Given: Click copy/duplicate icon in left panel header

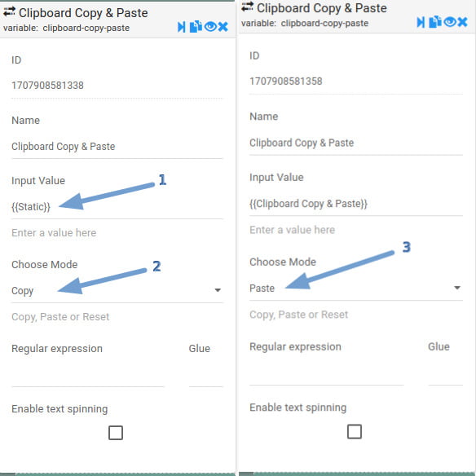Looking at the screenshot, I should (x=196, y=26).
